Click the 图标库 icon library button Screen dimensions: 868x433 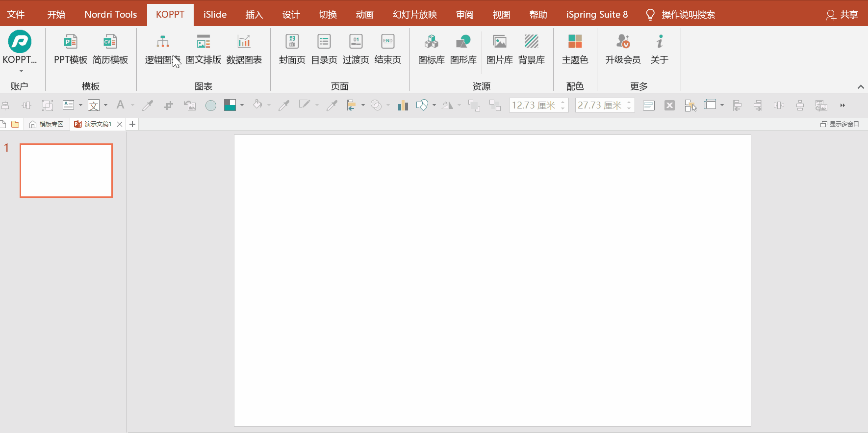431,49
